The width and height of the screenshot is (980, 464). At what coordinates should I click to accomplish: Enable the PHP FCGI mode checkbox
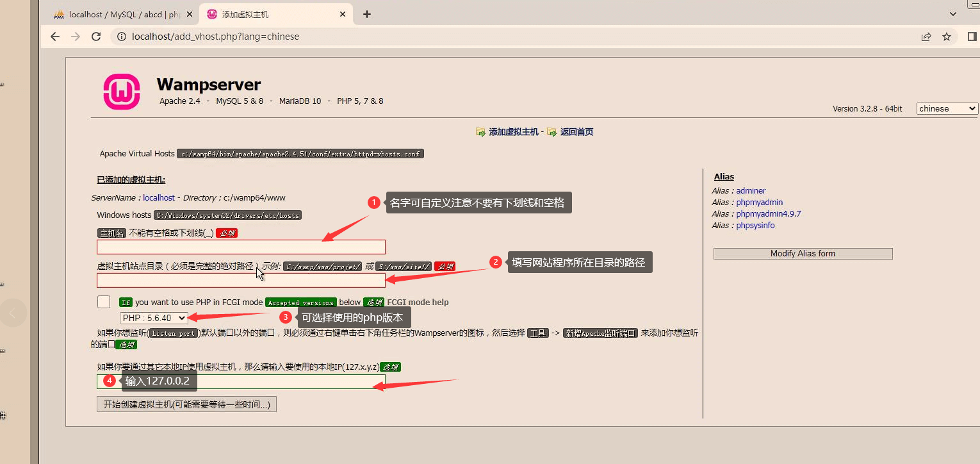click(x=104, y=302)
